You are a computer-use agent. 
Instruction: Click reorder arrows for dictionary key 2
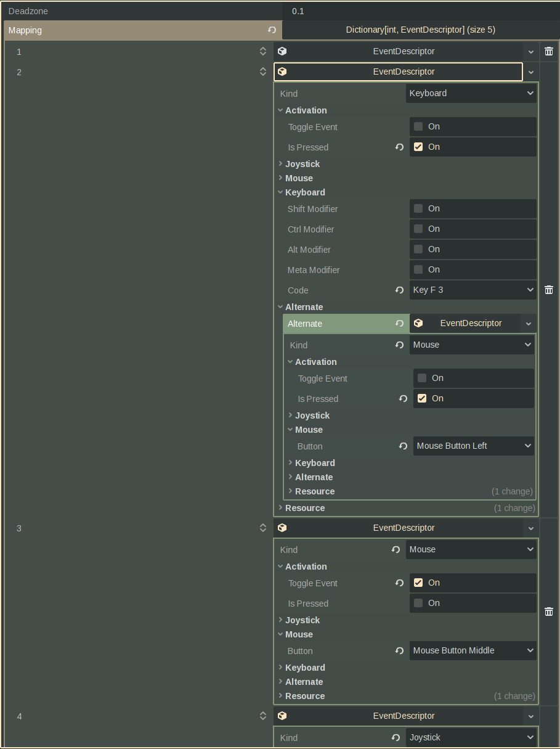tap(263, 72)
